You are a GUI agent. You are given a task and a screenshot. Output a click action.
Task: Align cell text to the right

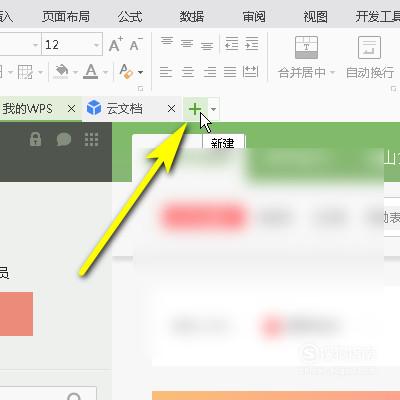pos(210,72)
